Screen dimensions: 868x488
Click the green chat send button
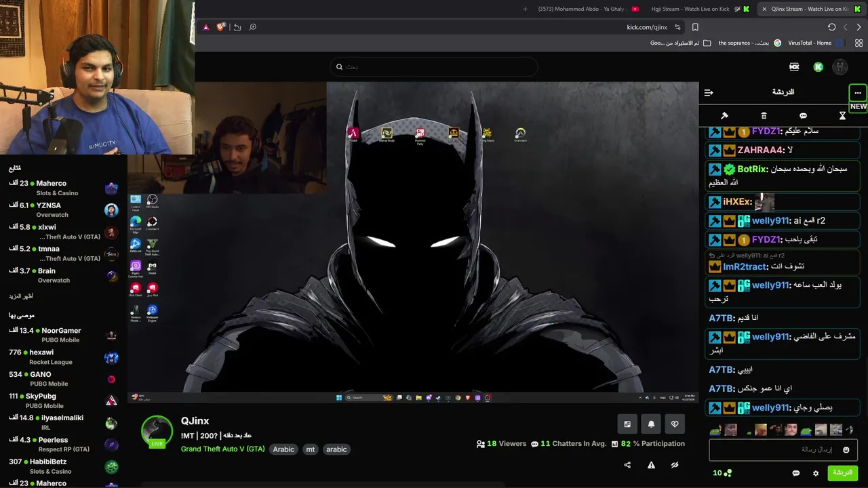point(842,473)
